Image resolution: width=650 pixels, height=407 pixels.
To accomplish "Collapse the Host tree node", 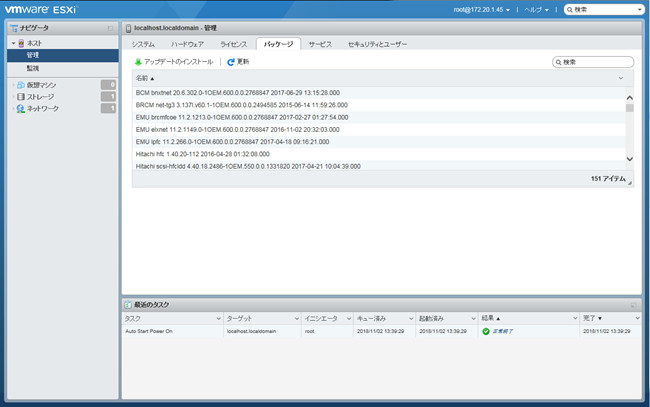I will coord(14,43).
